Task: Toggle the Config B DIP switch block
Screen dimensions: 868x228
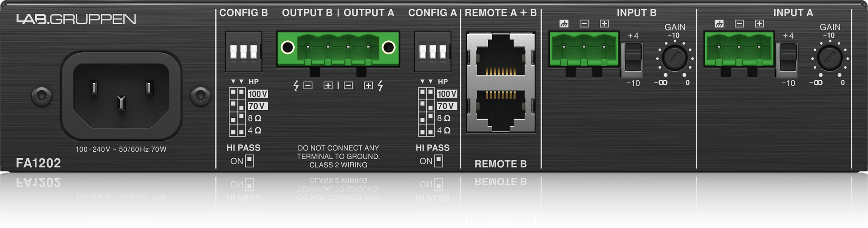Action: tap(243, 52)
